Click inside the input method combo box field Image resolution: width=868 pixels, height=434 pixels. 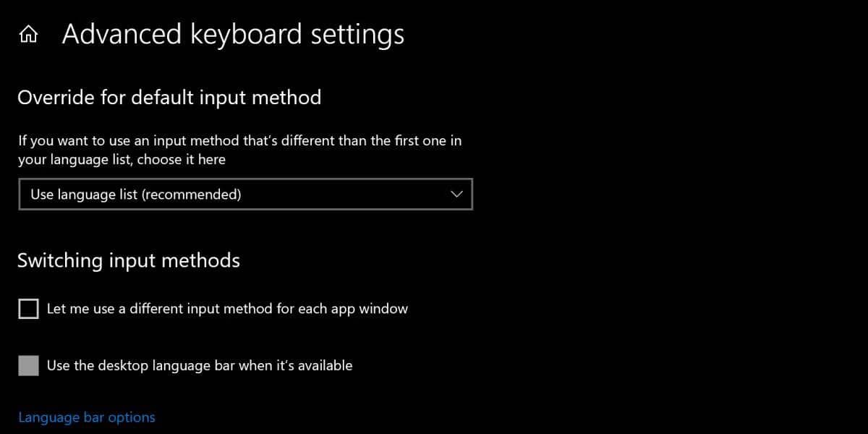[217, 194]
